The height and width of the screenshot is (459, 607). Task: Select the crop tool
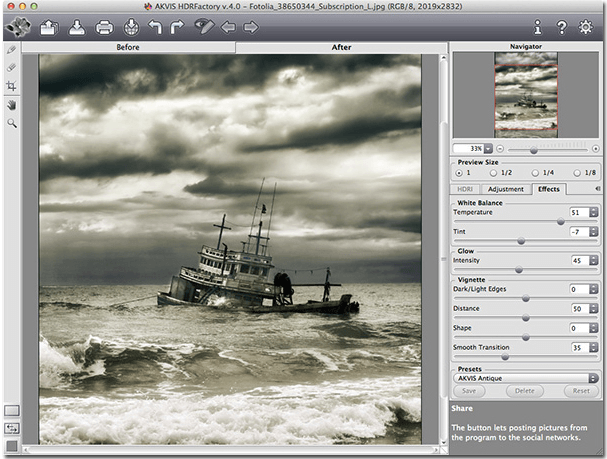coord(12,86)
